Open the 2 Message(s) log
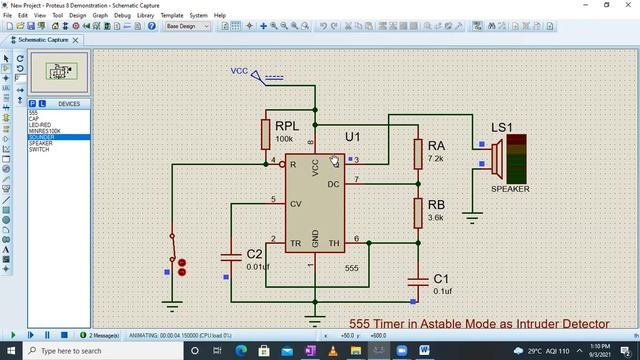 click(100, 336)
